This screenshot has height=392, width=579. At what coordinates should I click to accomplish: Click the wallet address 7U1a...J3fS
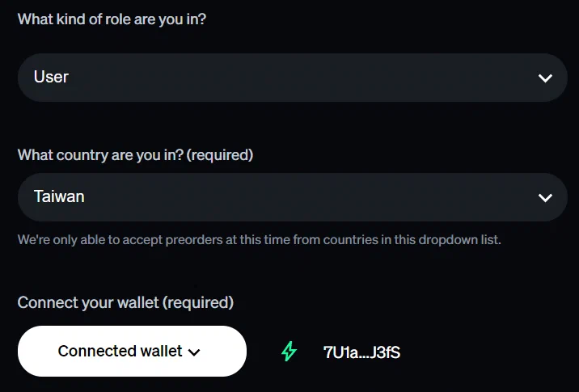(361, 352)
